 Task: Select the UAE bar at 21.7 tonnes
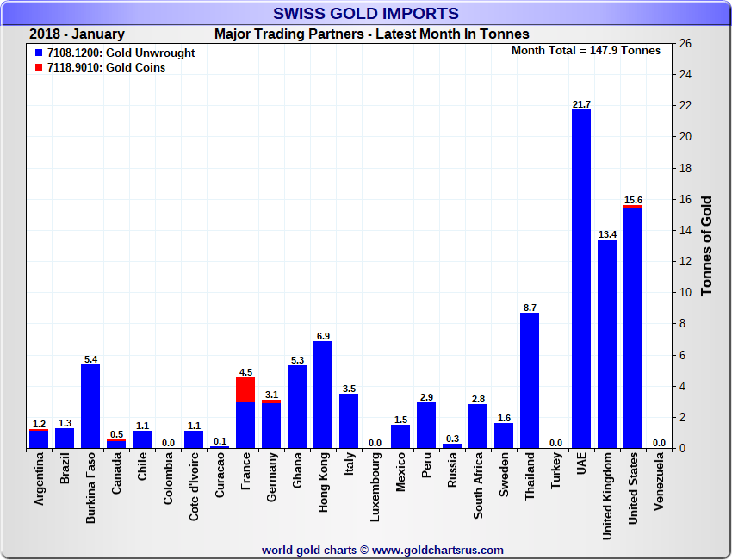tap(581, 278)
